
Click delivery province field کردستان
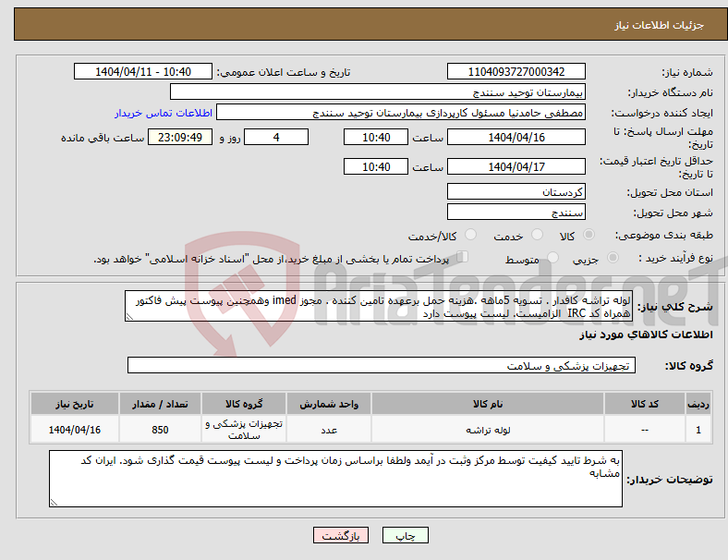point(516,192)
